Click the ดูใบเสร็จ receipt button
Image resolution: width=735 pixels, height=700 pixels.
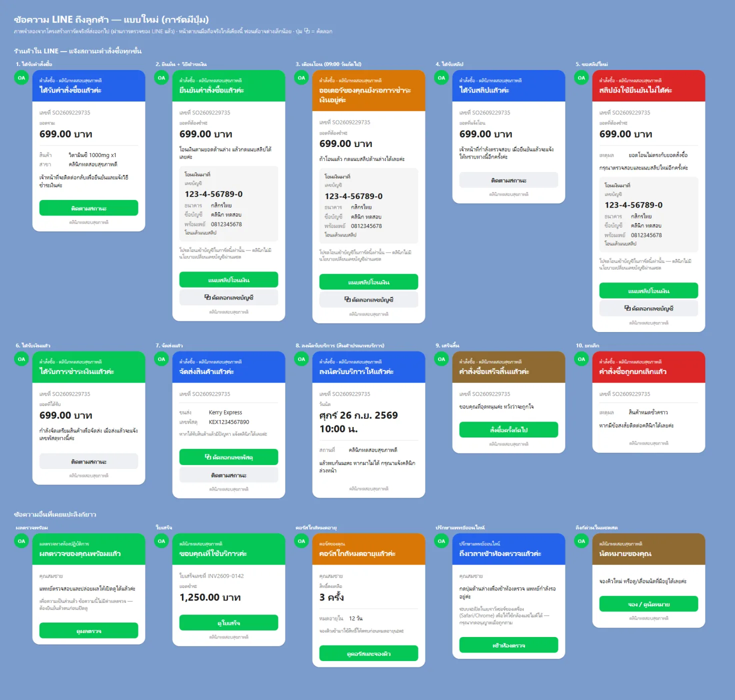(228, 623)
